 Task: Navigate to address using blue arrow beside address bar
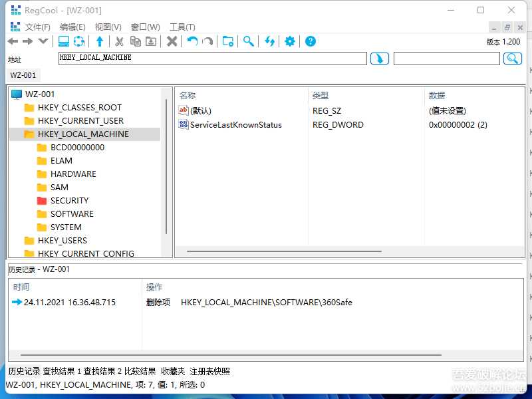[379, 59]
